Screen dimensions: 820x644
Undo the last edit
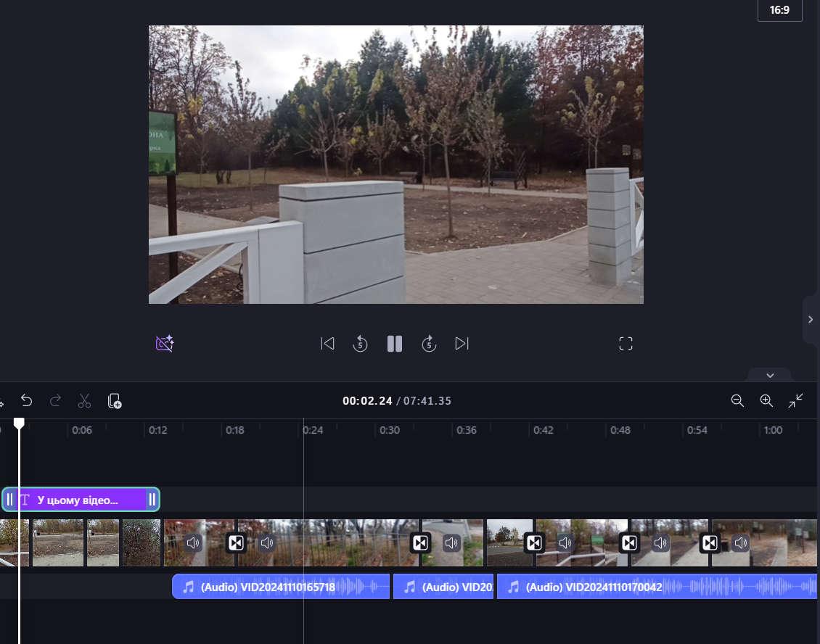26,401
